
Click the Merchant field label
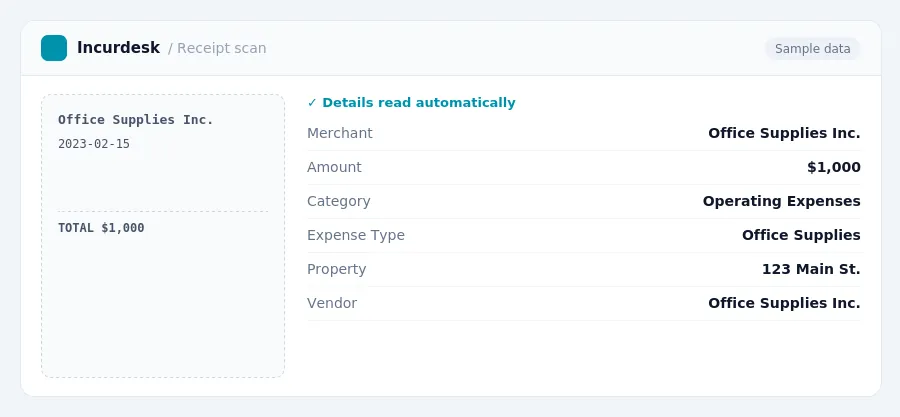click(340, 133)
